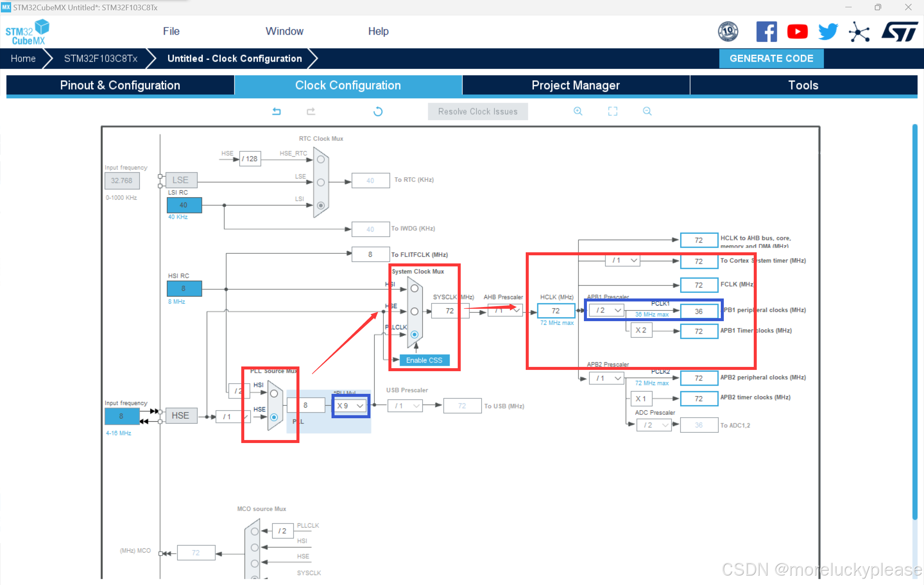Viewport: 924px width, 585px height.
Task: Click the zoom in magnifier icon
Action: (578, 111)
